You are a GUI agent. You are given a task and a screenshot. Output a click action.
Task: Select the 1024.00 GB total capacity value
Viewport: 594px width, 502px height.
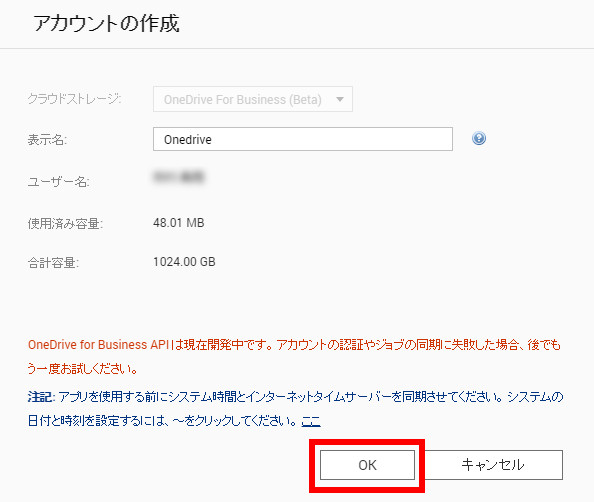tap(184, 262)
